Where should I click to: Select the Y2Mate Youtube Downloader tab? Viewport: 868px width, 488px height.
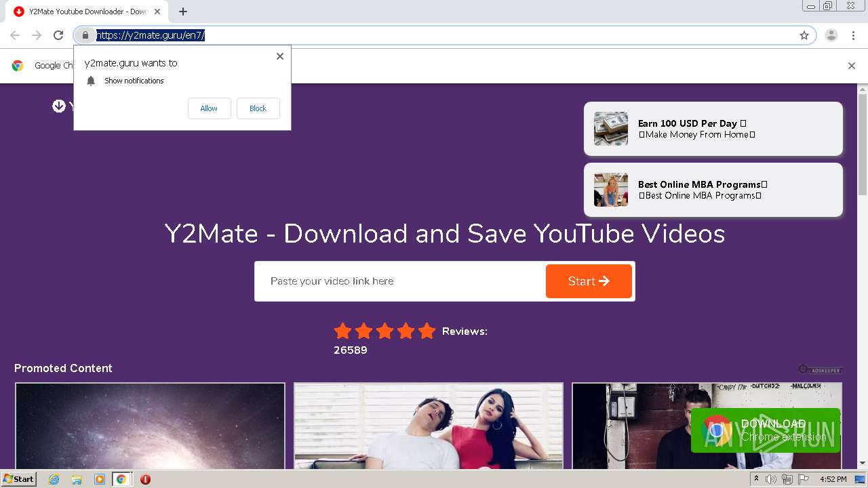pos(88,12)
